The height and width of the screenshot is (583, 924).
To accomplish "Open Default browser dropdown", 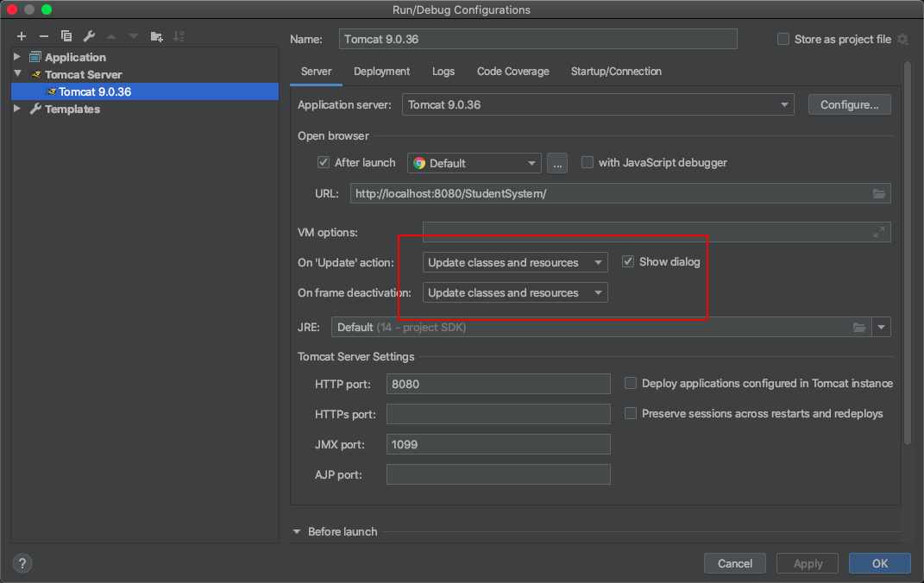I will point(475,163).
